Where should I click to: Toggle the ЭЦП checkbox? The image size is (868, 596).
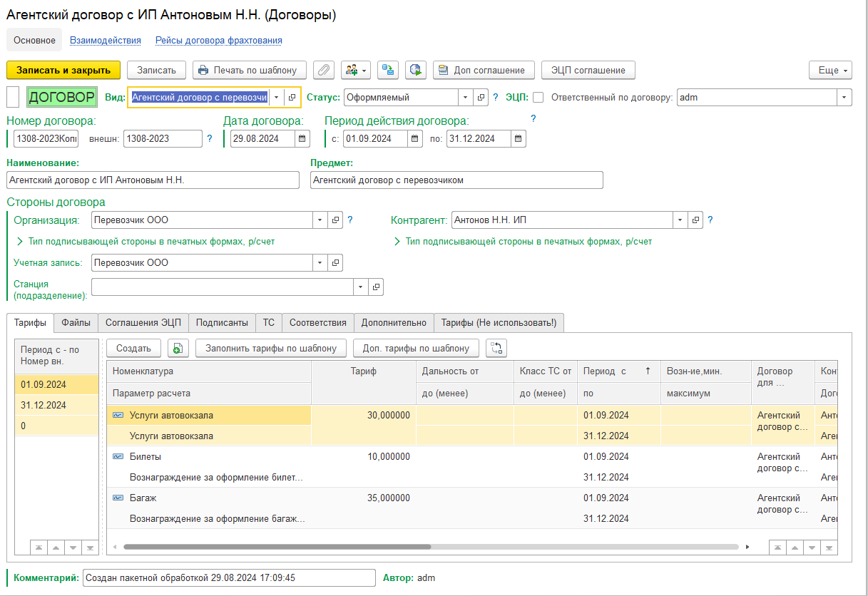click(x=538, y=98)
